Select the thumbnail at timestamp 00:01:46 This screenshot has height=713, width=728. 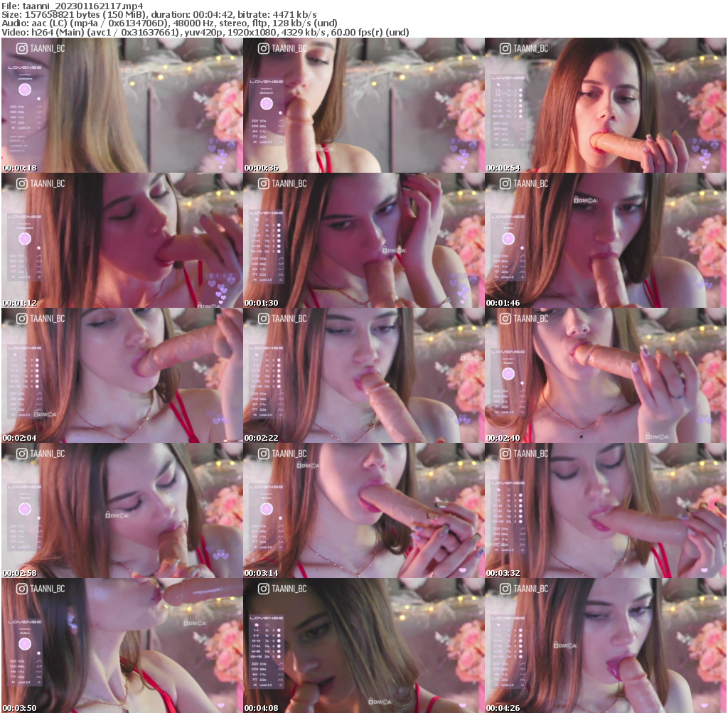click(x=605, y=240)
